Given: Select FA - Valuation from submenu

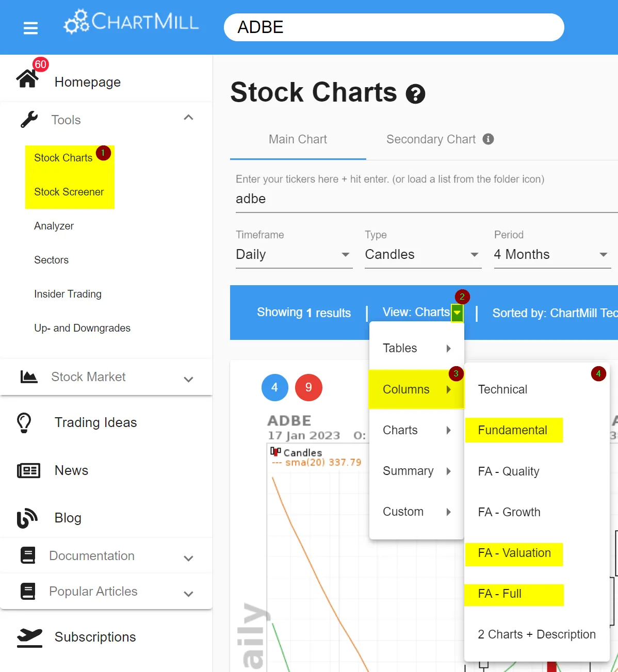Looking at the screenshot, I should click(x=514, y=553).
